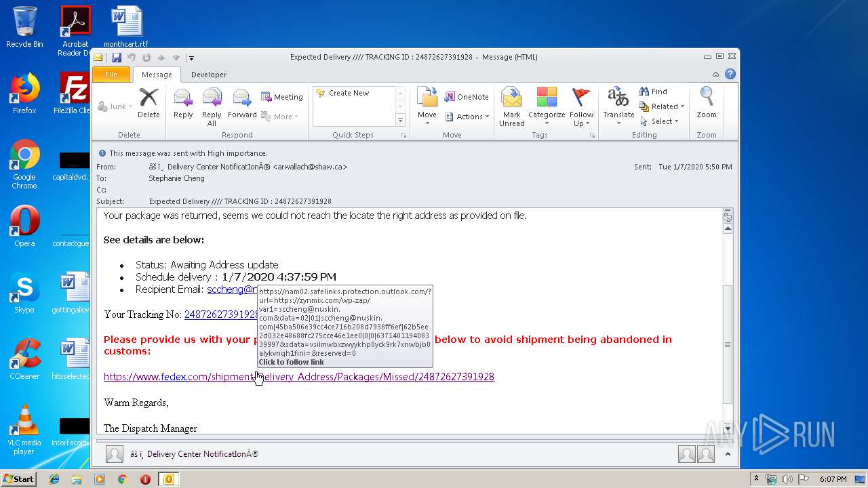Click Reply All button
868x488 pixels.
click(212, 107)
